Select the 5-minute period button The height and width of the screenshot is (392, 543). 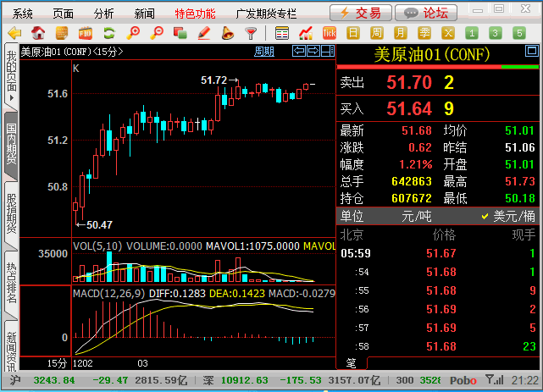[x=518, y=33]
